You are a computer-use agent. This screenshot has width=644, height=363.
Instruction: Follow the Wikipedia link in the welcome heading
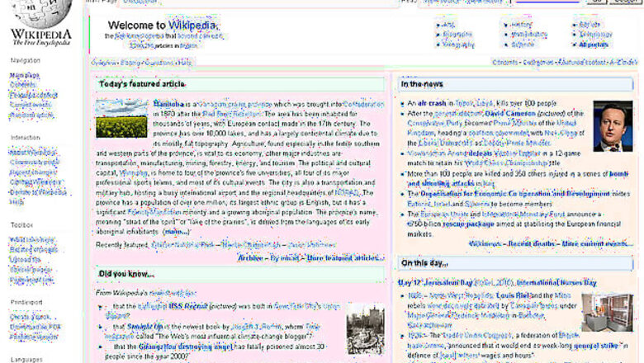[x=192, y=26]
